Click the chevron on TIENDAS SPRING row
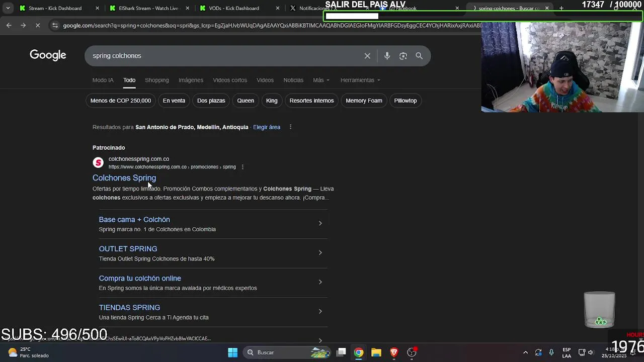Screen dimensions: 644x362 click(x=320, y=311)
